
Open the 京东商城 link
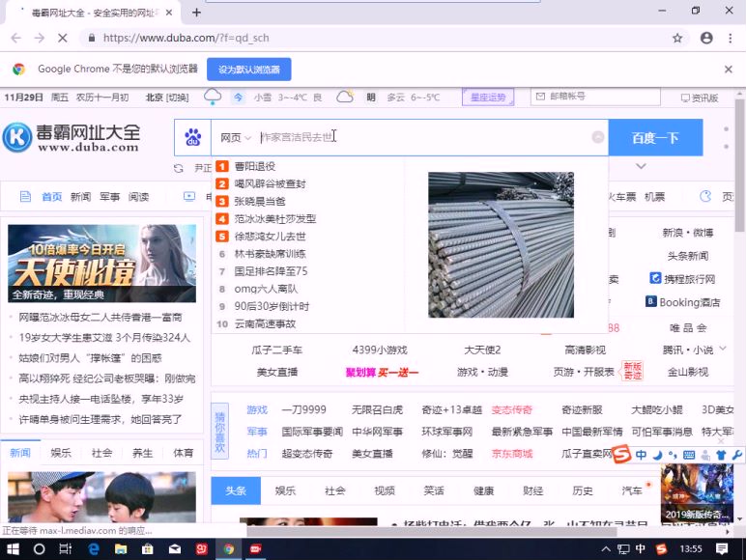512,454
